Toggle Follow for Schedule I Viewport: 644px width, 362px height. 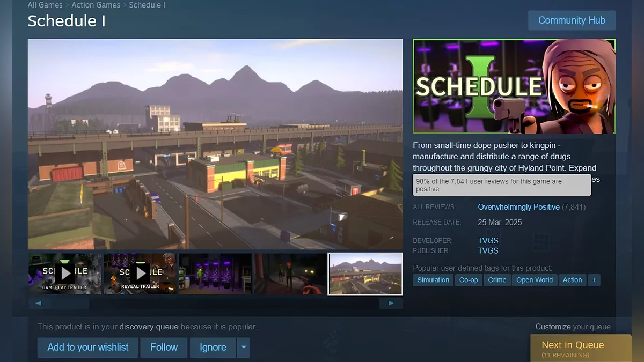pyautogui.click(x=164, y=348)
